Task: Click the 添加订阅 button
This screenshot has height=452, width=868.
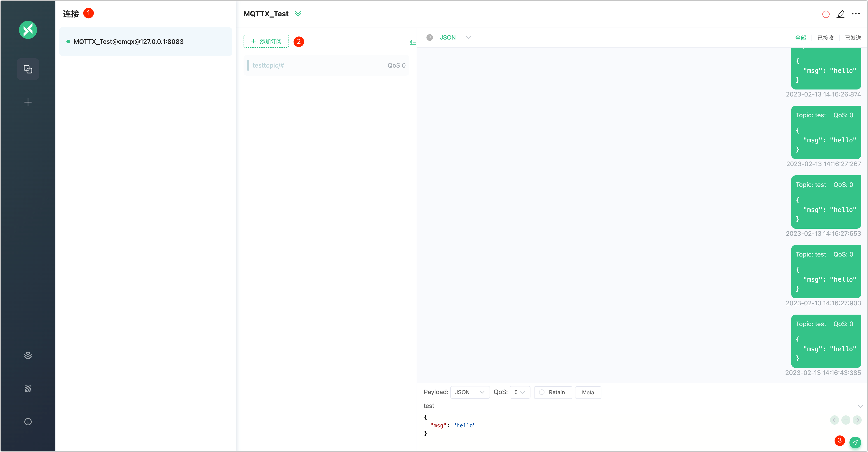Action: (266, 41)
